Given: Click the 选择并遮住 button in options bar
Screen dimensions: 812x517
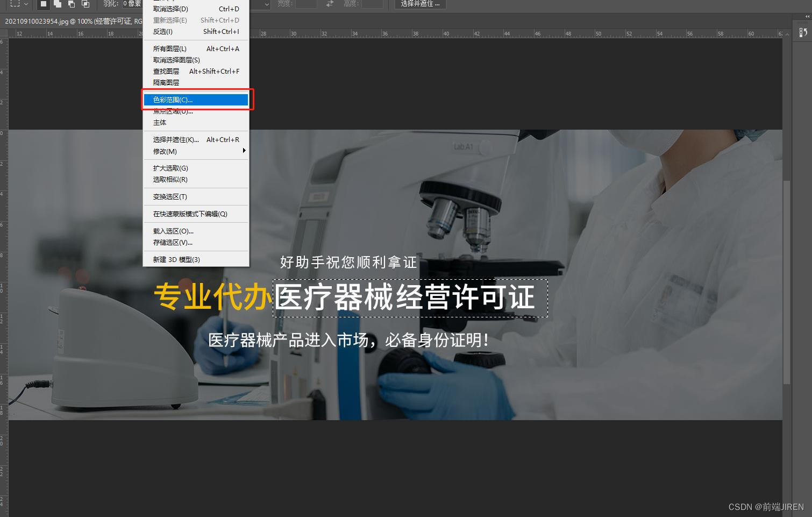Looking at the screenshot, I should tap(420, 4).
